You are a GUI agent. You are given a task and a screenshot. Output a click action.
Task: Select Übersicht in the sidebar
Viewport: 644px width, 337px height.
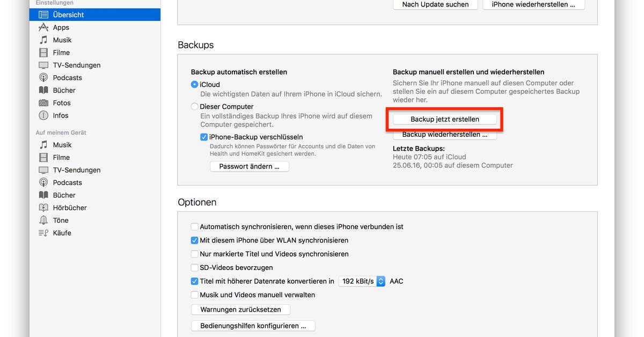tap(68, 14)
